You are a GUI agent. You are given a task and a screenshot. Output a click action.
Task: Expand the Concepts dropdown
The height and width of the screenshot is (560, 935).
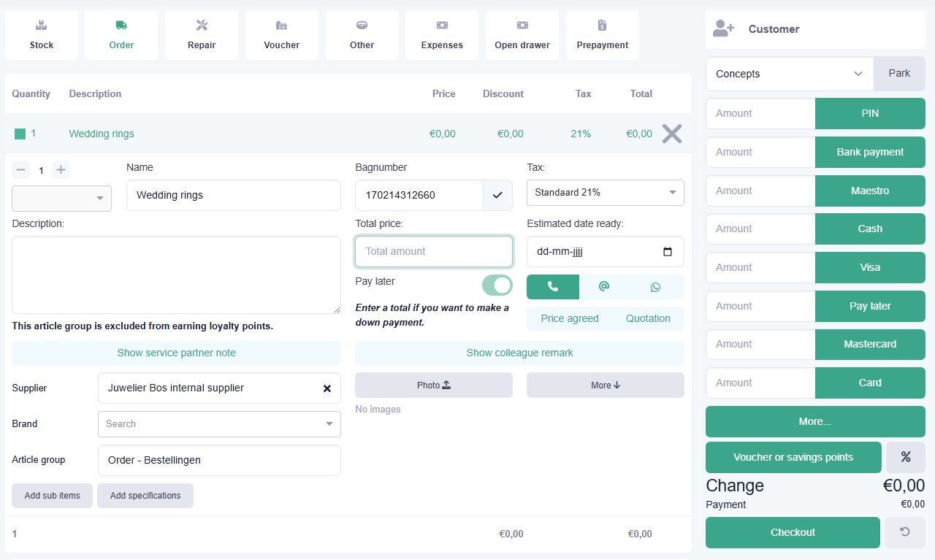[x=790, y=74]
